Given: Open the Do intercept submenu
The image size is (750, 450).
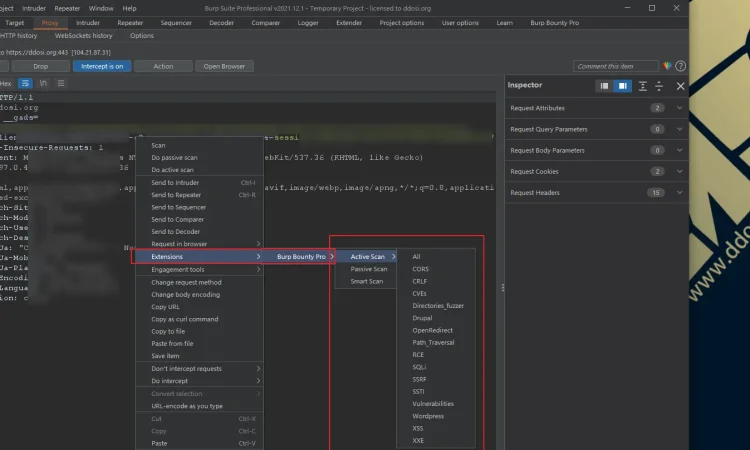Looking at the screenshot, I should (199, 381).
